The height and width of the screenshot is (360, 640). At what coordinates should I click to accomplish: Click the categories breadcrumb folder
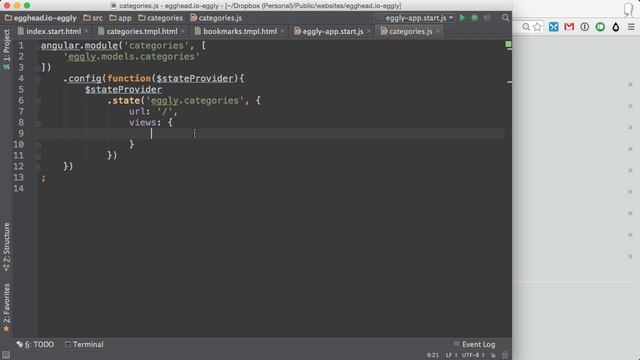click(161, 18)
